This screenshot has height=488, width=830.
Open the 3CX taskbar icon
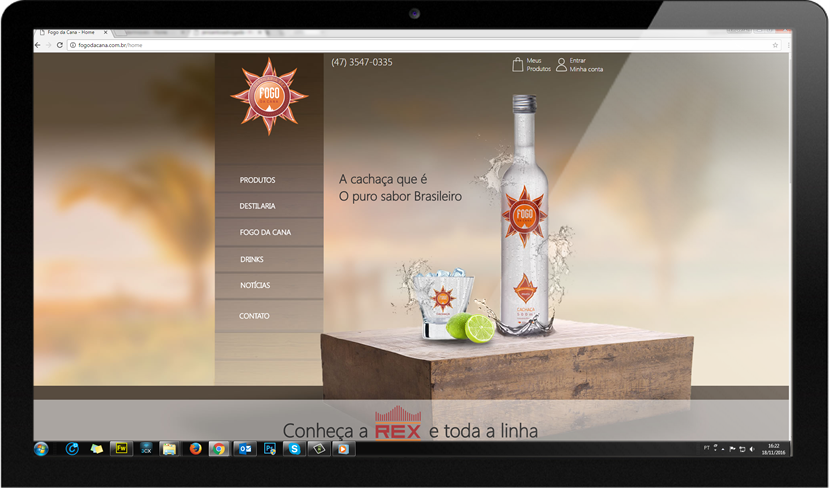tap(146, 449)
